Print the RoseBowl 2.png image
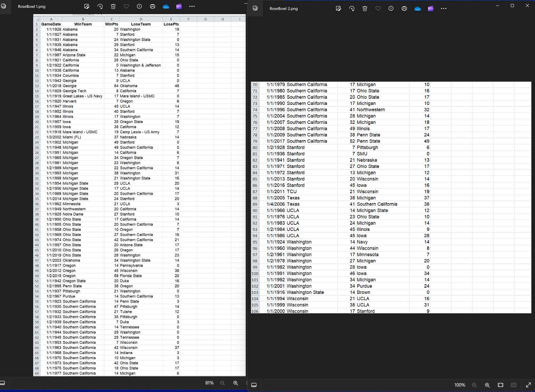The image size is (535, 392). (404, 9)
